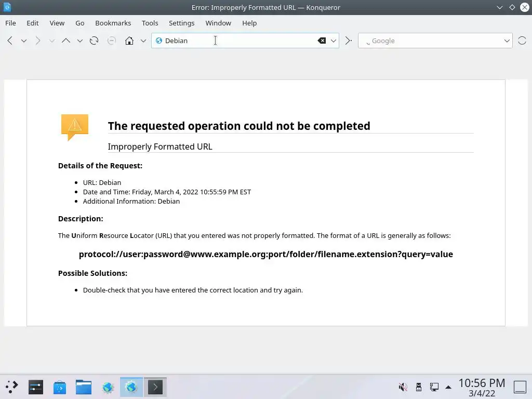532x399 pixels.
Task: Open the View menu
Action: [57, 23]
